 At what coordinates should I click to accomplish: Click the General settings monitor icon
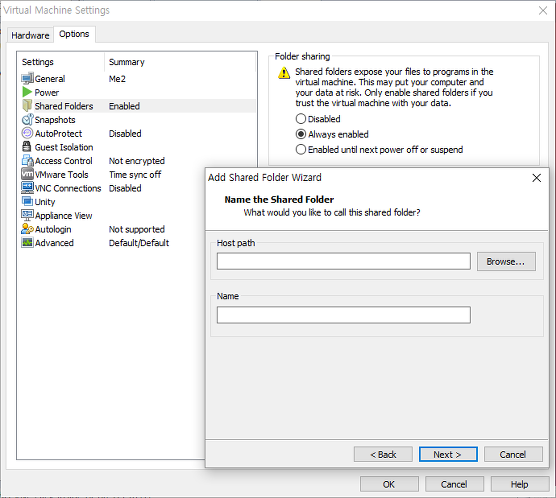27,78
